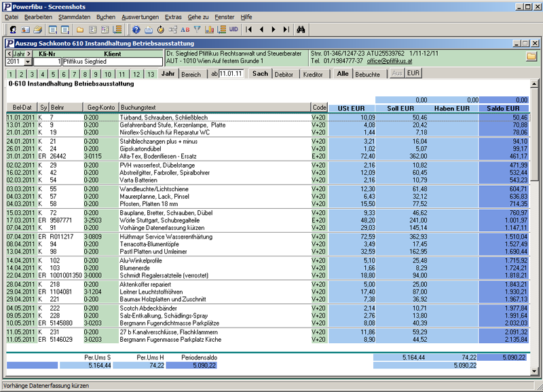Click the UID toolbar icon
This screenshot has height=392, width=543.
[x=233, y=30]
